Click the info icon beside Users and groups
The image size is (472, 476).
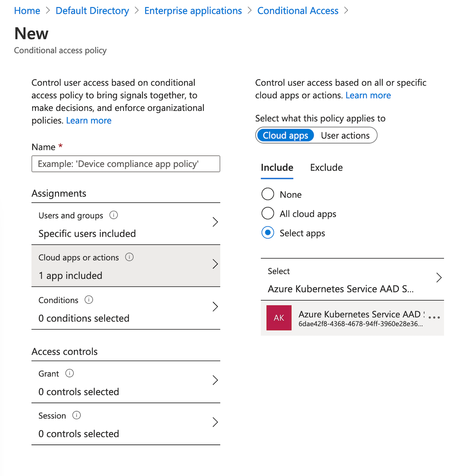tap(113, 215)
